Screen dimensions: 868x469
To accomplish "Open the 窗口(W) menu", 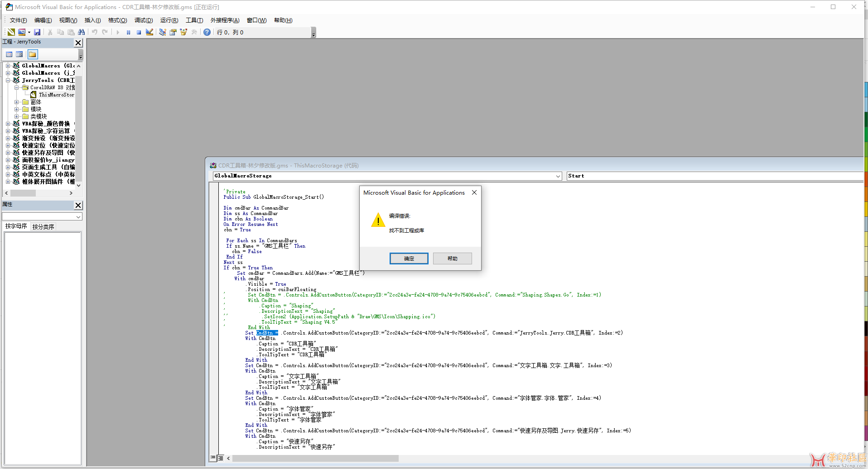I will 256,20.
